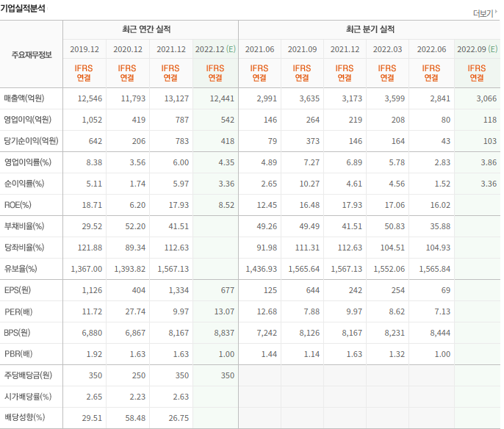Click the 13.07 estimated PER value
Image resolution: width=504 pixels, height=429 pixels.
click(x=224, y=311)
